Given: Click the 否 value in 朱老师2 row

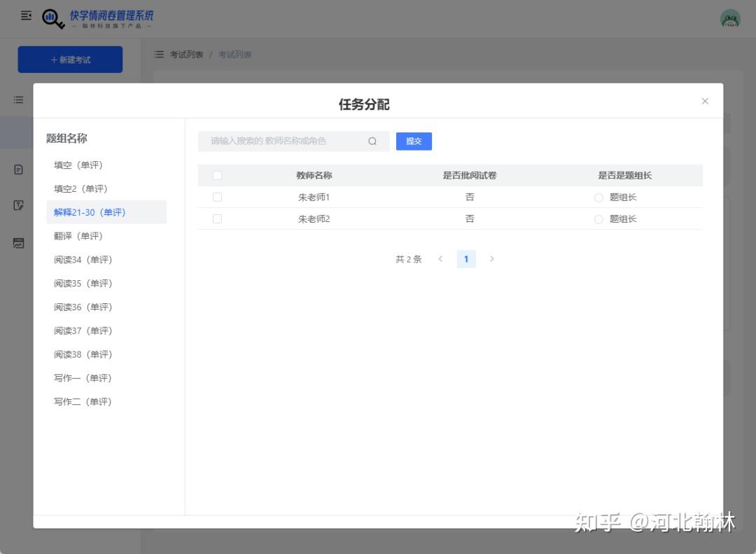Looking at the screenshot, I should click(470, 219).
